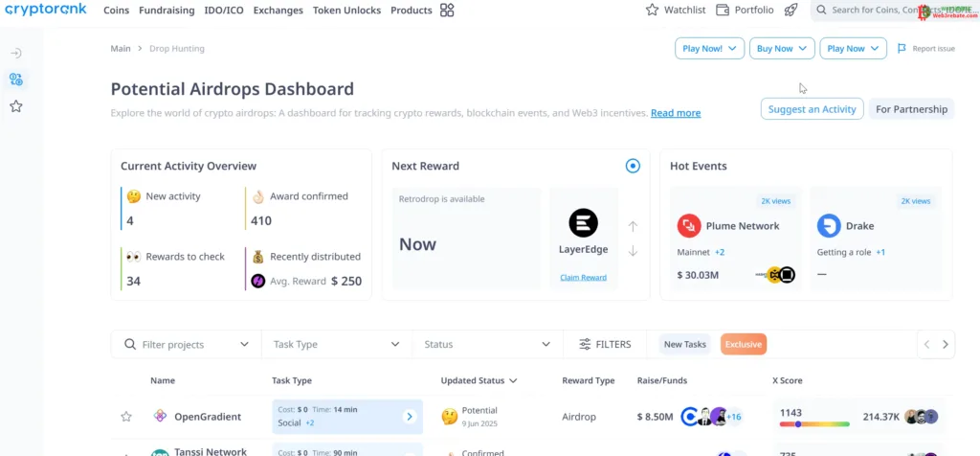Click OpenGradient +16 investors badge

point(733,417)
